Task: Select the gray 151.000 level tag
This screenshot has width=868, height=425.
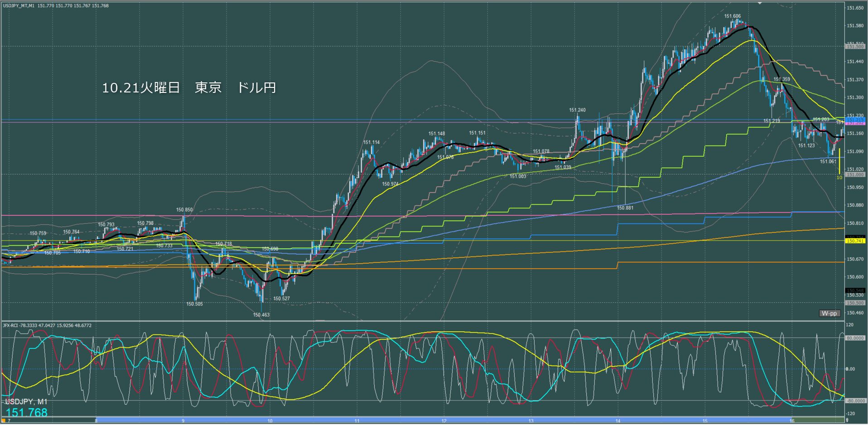Action: (x=855, y=174)
